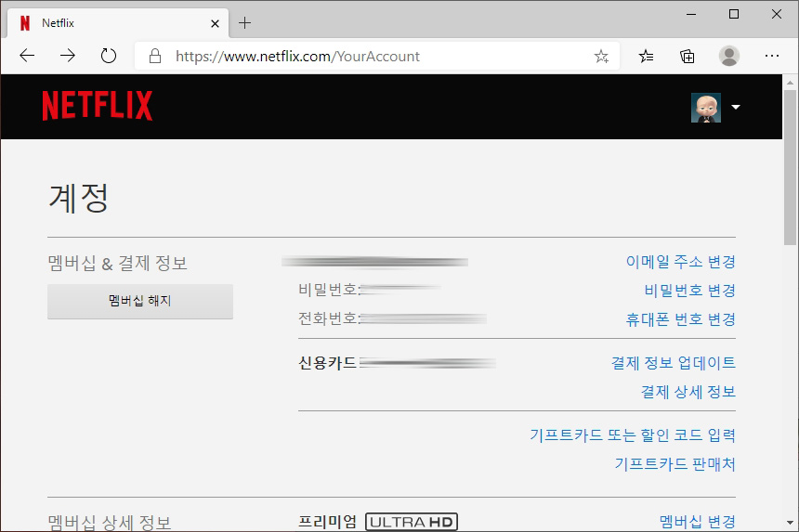This screenshot has height=532, width=799.
Task: Click the ULTRA HD badge
Action: 412,522
